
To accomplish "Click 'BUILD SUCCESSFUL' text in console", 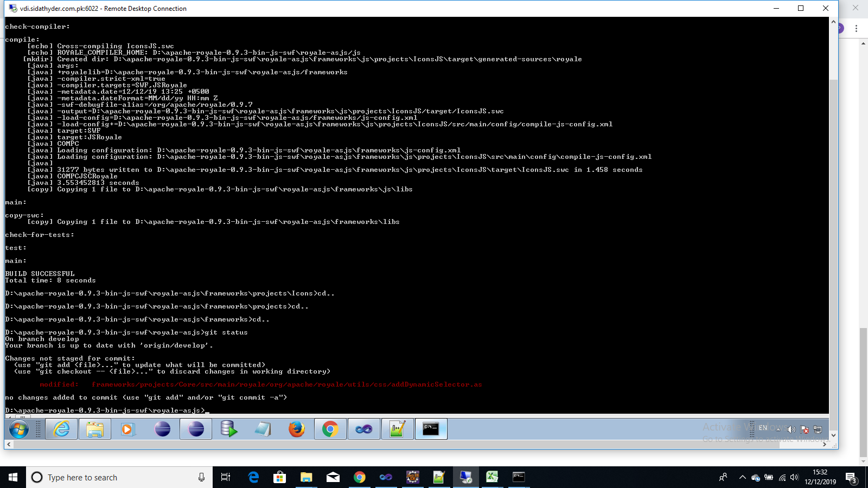I will click(40, 274).
